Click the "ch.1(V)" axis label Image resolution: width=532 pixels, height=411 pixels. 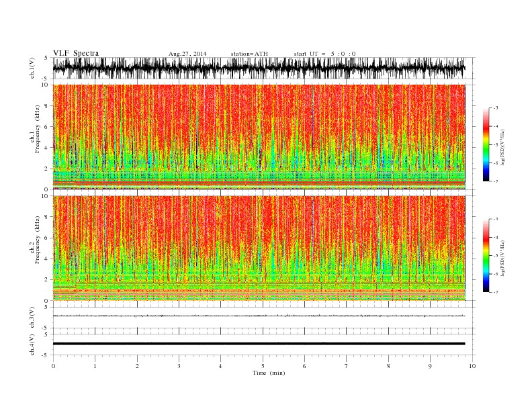click(x=32, y=68)
